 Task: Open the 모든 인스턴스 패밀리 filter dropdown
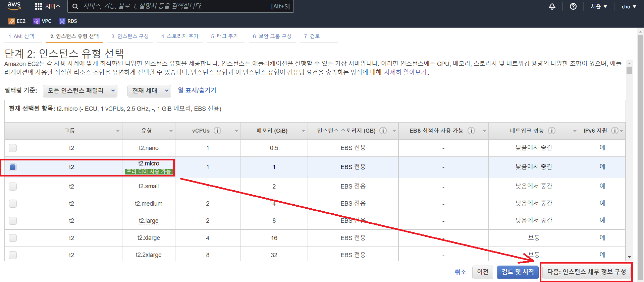coord(80,91)
